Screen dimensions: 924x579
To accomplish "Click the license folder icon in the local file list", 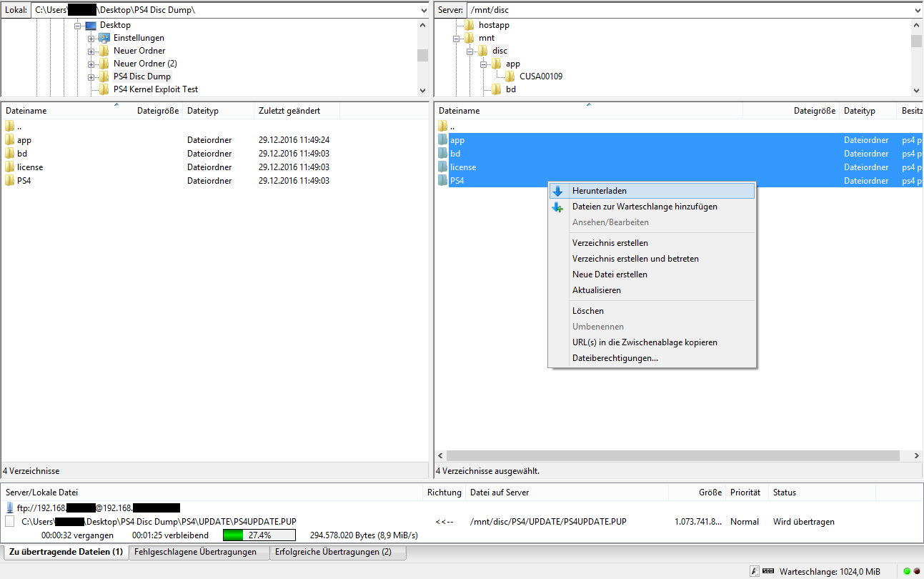I will point(9,167).
